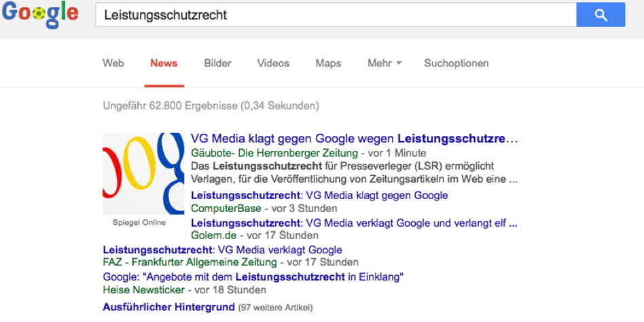Switch to the Videos tab

pos(273,63)
